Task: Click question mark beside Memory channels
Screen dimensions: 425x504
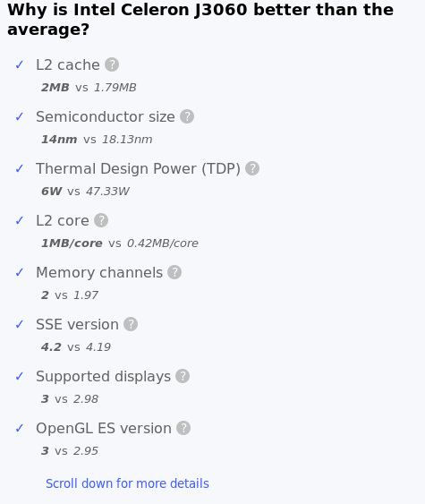Action: (174, 272)
